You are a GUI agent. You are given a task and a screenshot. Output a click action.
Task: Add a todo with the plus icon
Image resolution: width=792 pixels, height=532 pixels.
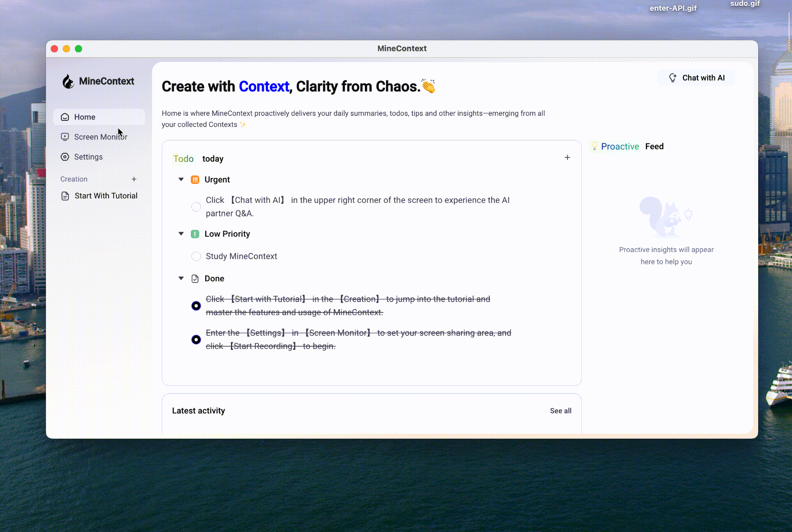[x=567, y=157]
